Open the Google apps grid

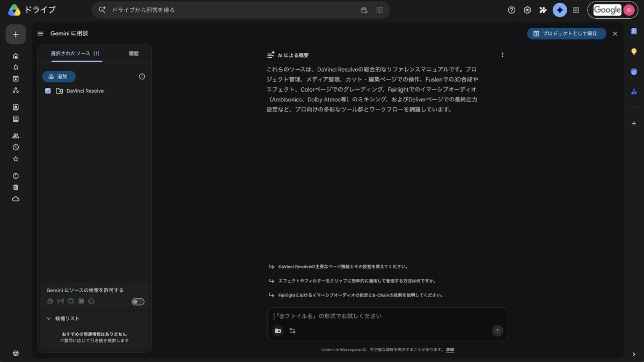(576, 10)
